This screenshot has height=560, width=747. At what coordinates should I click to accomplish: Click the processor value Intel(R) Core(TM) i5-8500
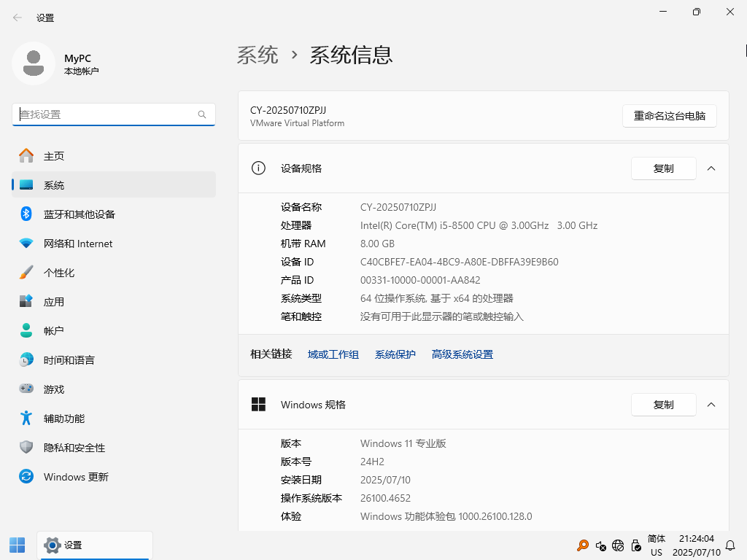click(x=479, y=225)
